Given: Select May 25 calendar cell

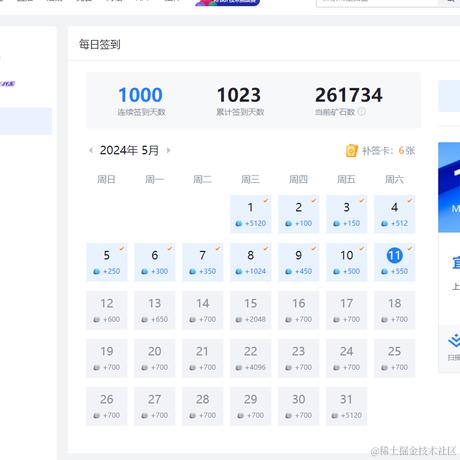Looking at the screenshot, I should pos(395,358).
